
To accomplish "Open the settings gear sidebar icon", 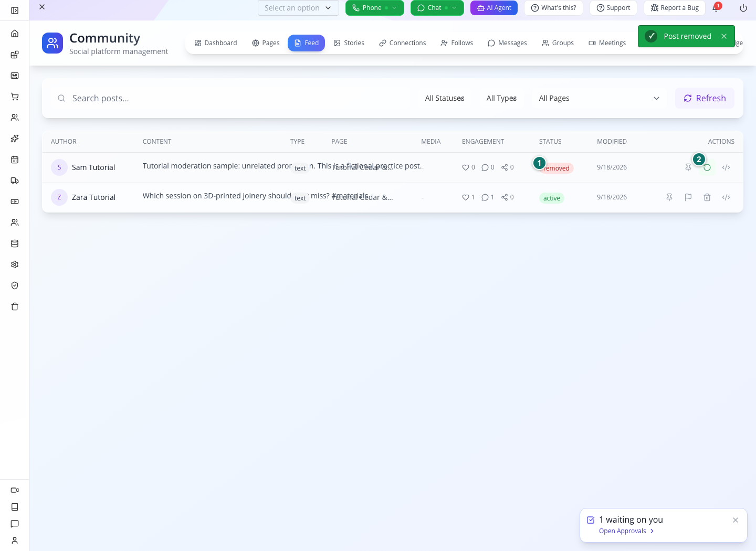I will click(x=15, y=264).
